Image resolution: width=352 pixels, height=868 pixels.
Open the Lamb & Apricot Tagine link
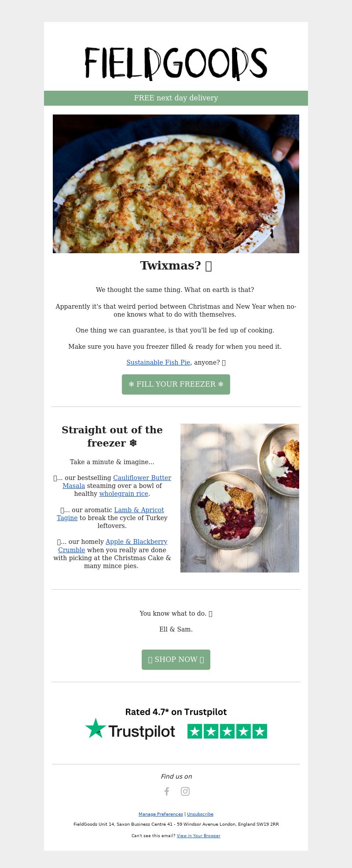110,514
